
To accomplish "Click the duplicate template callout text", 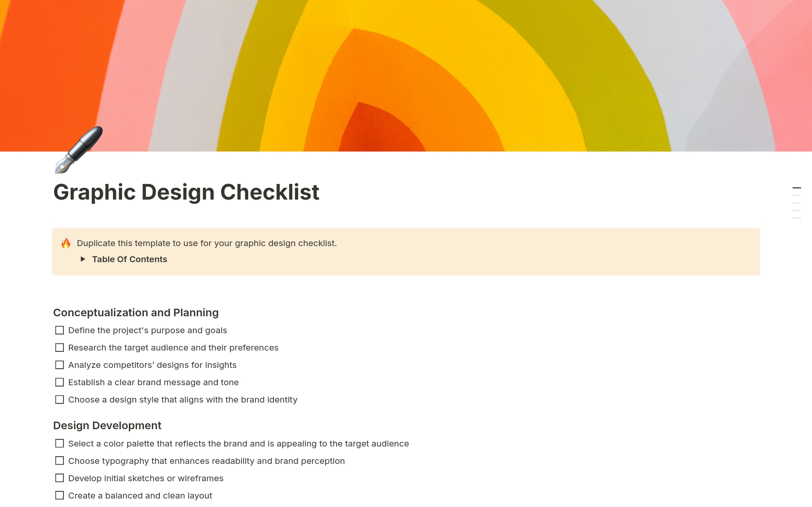I will [206, 243].
